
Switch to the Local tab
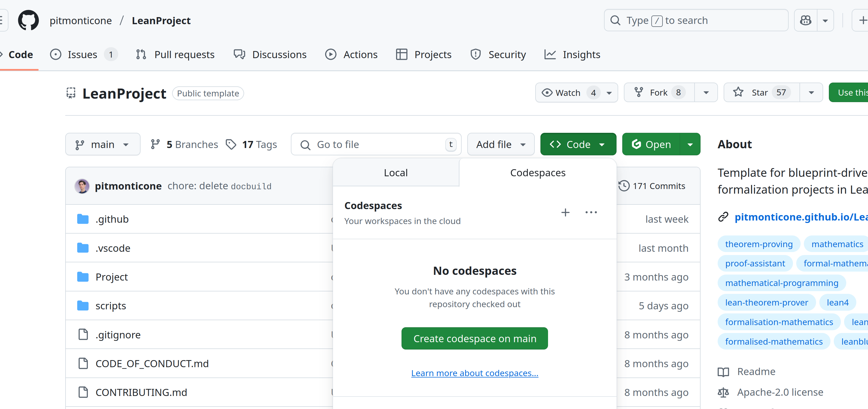click(396, 173)
